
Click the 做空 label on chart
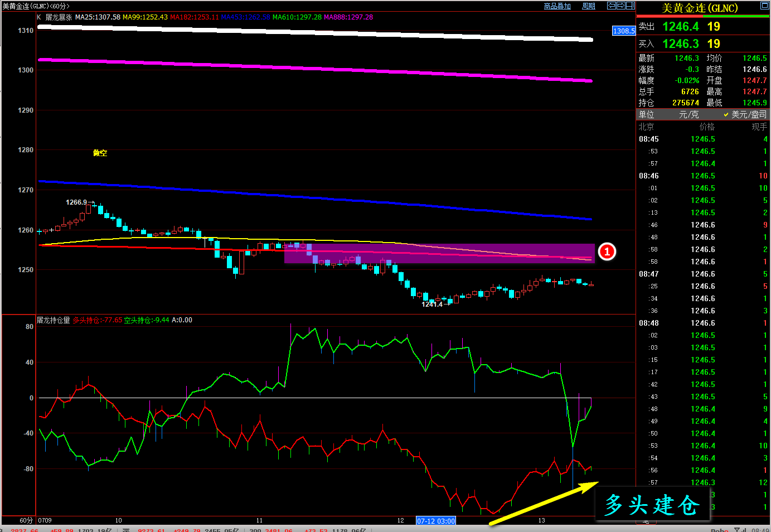pos(100,153)
